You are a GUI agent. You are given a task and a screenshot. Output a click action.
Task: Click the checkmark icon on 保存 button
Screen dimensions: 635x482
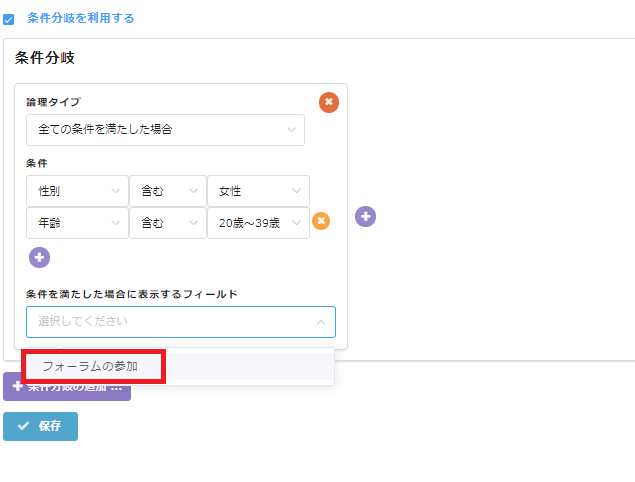click(23, 426)
